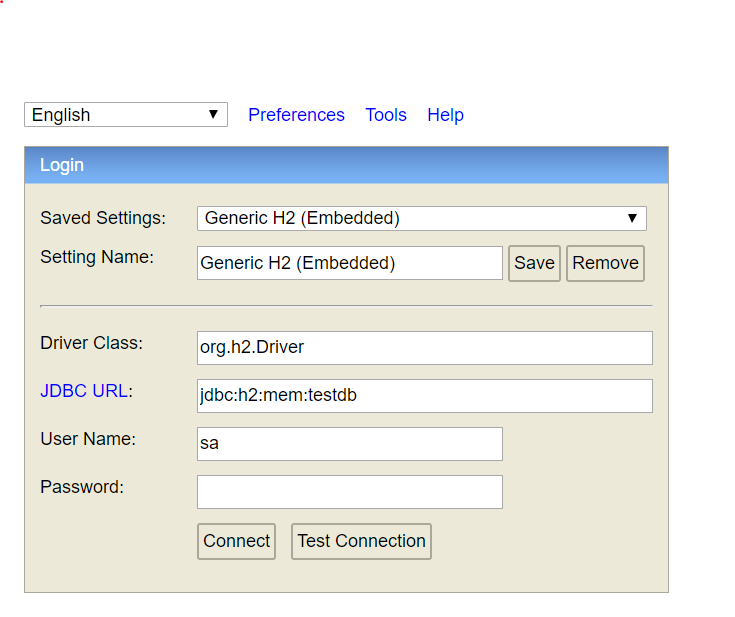Image resolution: width=735 pixels, height=617 pixels.
Task: Open the Help link
Action: [445, 115]
